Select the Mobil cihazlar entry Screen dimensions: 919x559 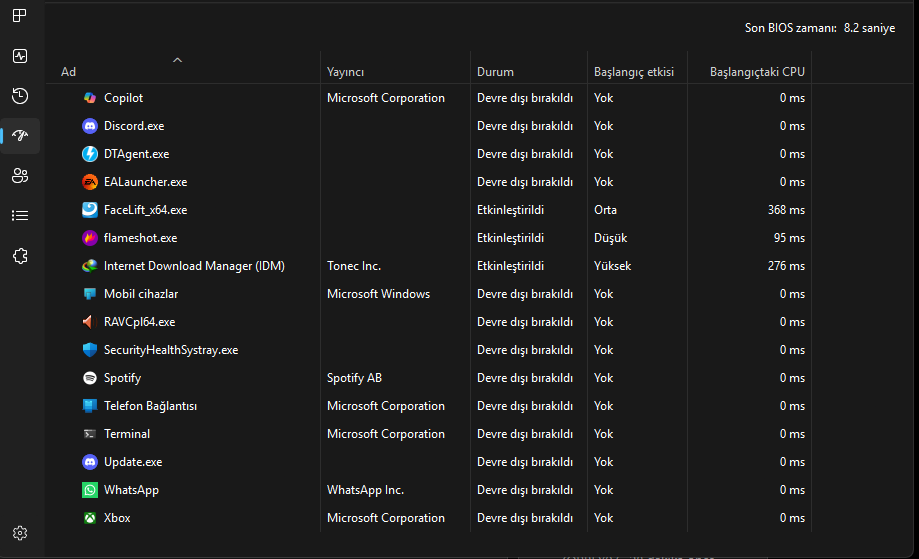(x=141, y=294)
